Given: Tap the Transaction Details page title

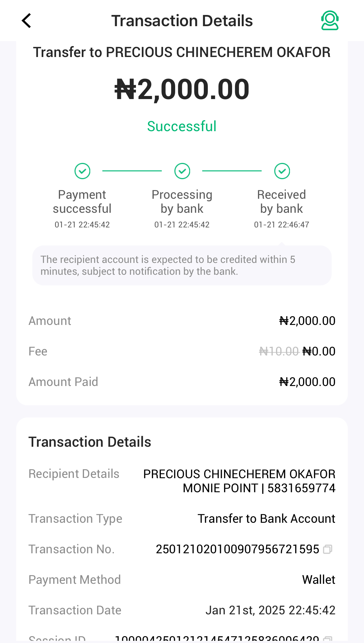Looking at the screenshot, I should (x=182, y=21).
